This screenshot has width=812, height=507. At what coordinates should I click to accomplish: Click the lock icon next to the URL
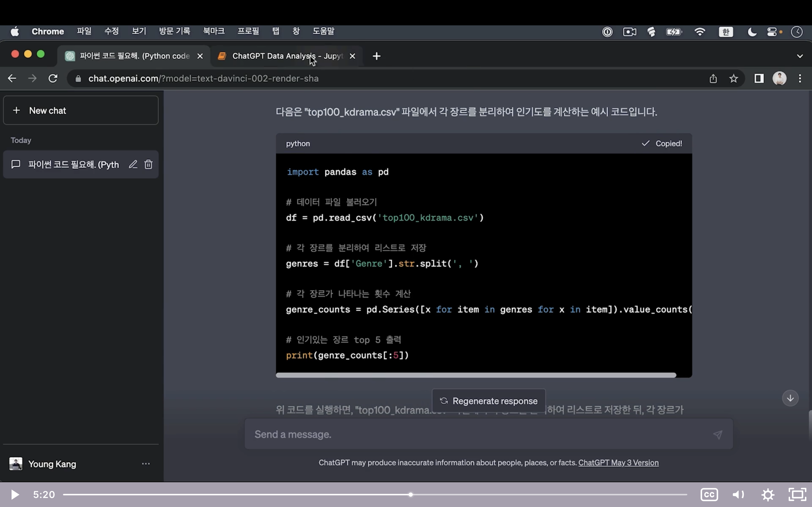[x=78, y=79]
